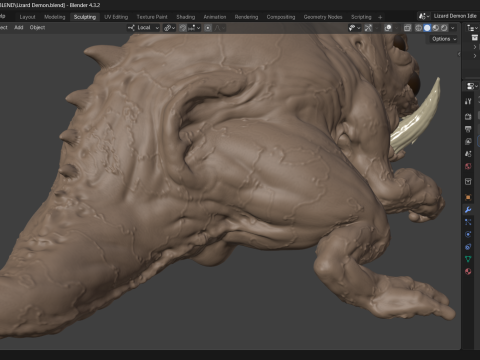Toggle the snap magnet button
The image size is (480, 360).
click(183, 28)
